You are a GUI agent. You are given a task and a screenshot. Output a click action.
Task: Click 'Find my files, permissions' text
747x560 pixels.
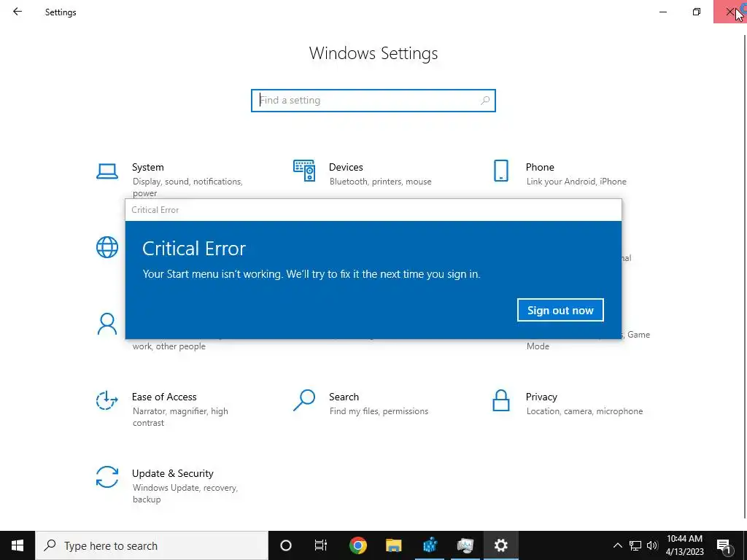click(379, 411)
